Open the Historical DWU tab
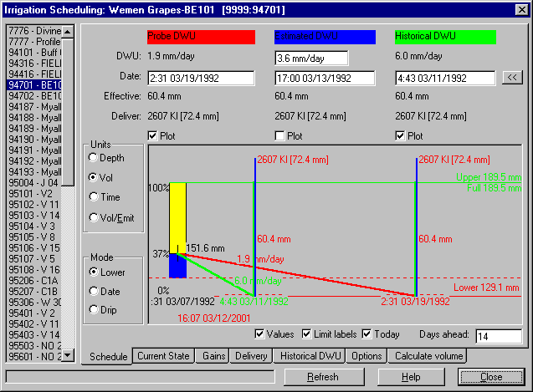The height and width of the screenshot is (392, 533). [310, 356]
